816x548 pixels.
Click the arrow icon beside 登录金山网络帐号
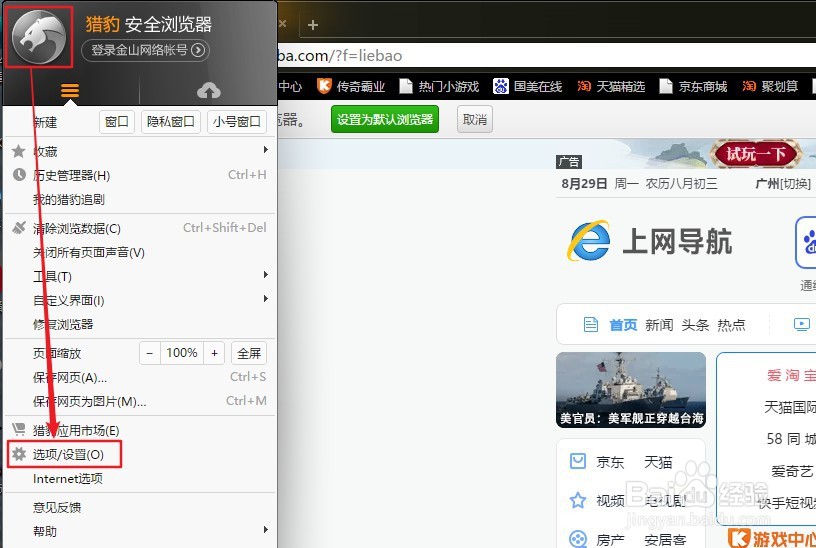point(198,50)
